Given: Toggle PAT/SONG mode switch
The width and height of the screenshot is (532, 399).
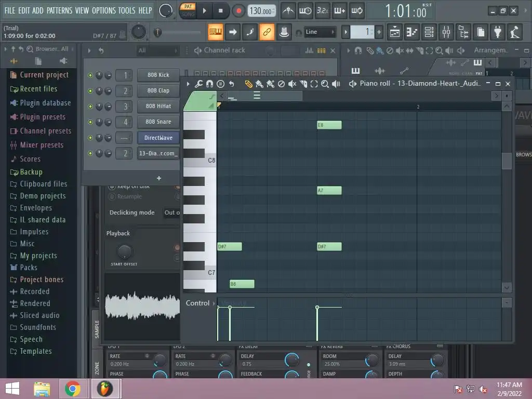Looking at the screenshot, I should tap(188, 10).
